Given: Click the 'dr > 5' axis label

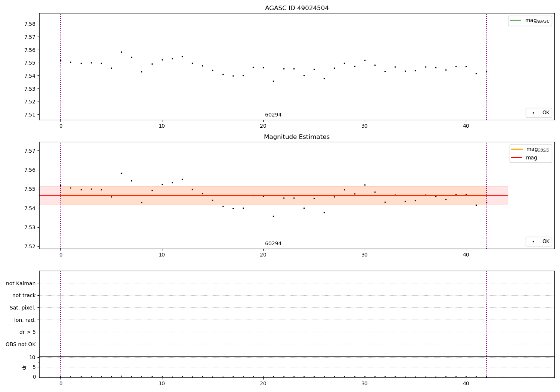Looking at the screenshot, I should tap(28, 332).
